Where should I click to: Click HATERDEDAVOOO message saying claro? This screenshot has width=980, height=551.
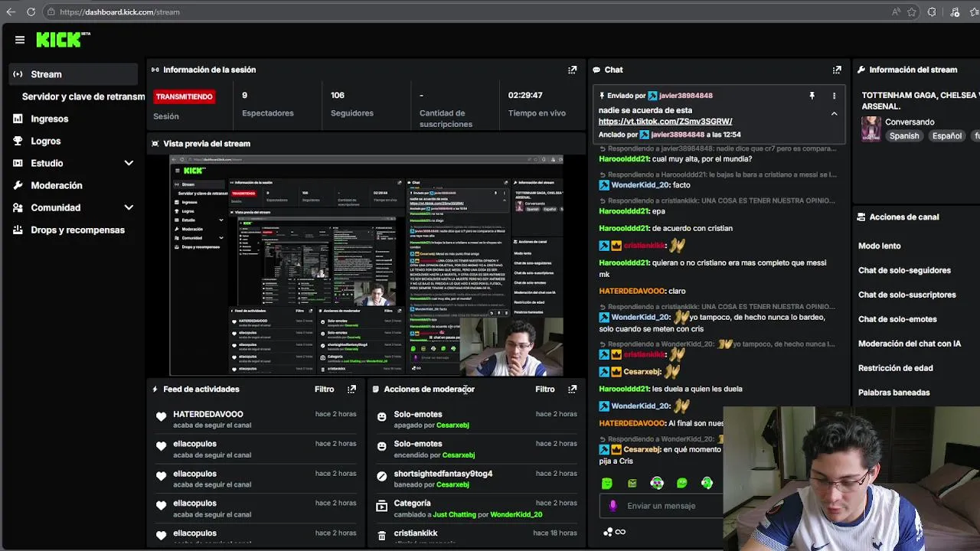(642, 291)
